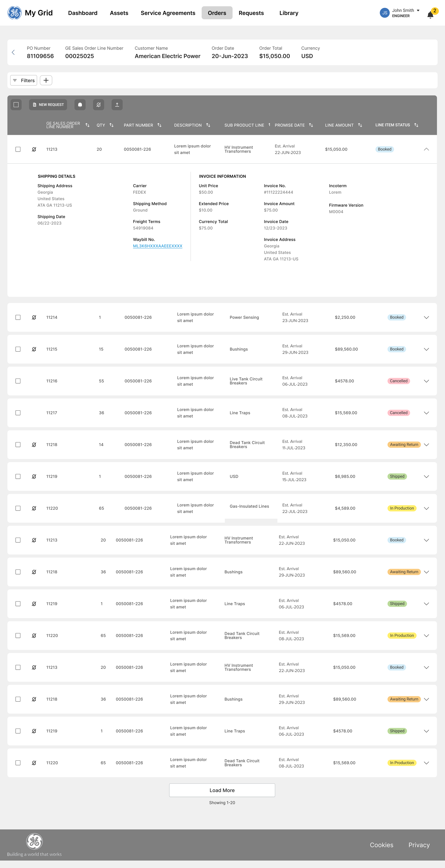Open waybill link ML3K6HXXXAAEEEXXXX

pyautogui.click(x=157, y=246)
